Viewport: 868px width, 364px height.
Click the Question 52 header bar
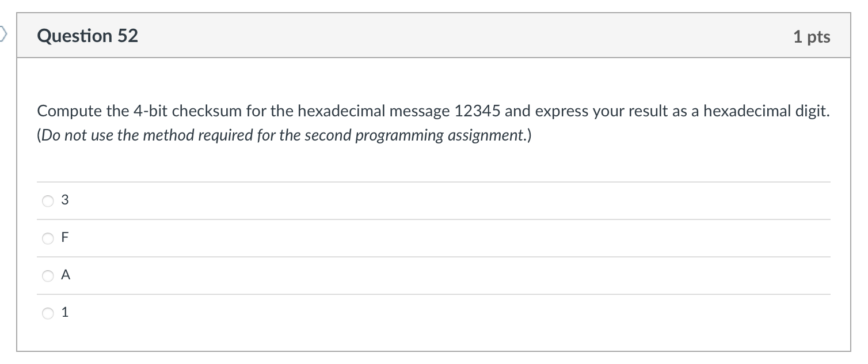coord(432,36)
